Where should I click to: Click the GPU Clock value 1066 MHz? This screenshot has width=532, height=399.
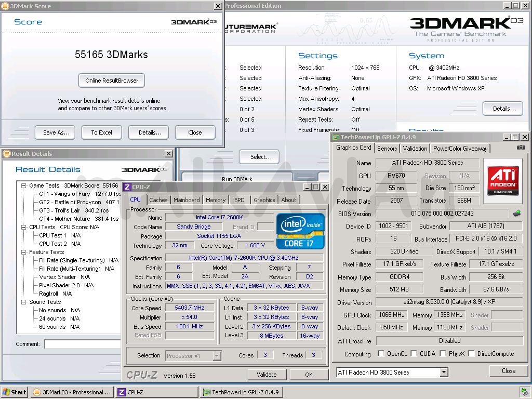pos(392,315)
